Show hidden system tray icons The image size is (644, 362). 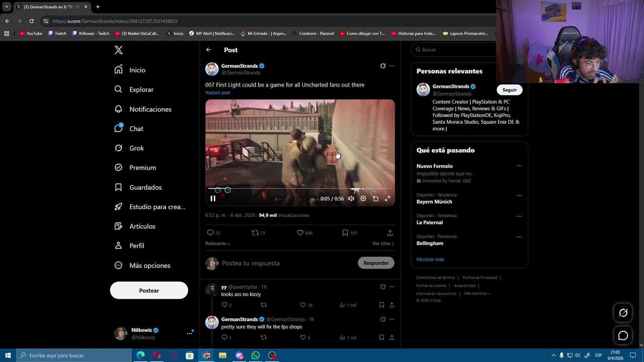[553, 355]
